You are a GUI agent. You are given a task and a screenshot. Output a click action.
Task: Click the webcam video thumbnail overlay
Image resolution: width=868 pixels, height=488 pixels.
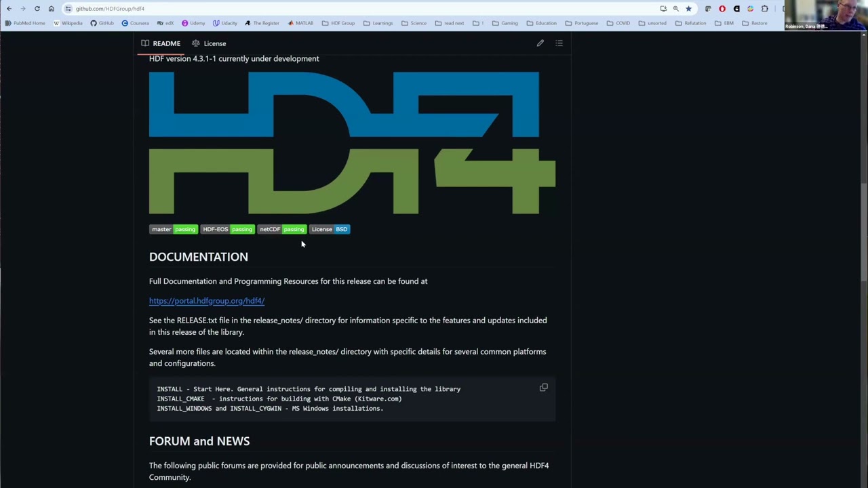coord(825,15)
